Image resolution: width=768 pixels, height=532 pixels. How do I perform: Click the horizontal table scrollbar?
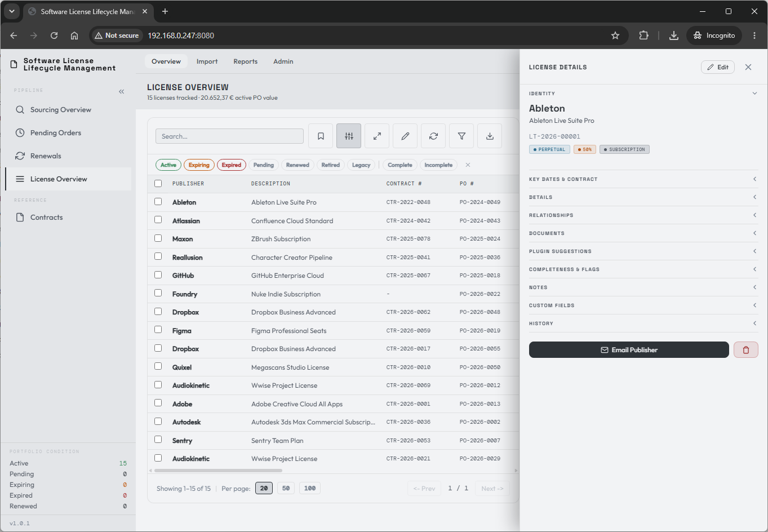tap(218, 471)
